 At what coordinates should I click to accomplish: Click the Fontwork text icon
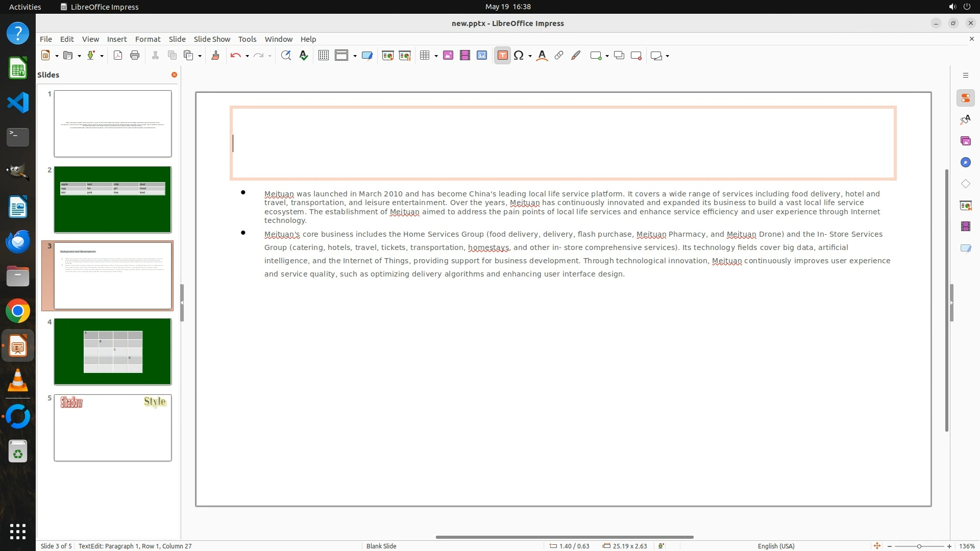coord(542,56)
